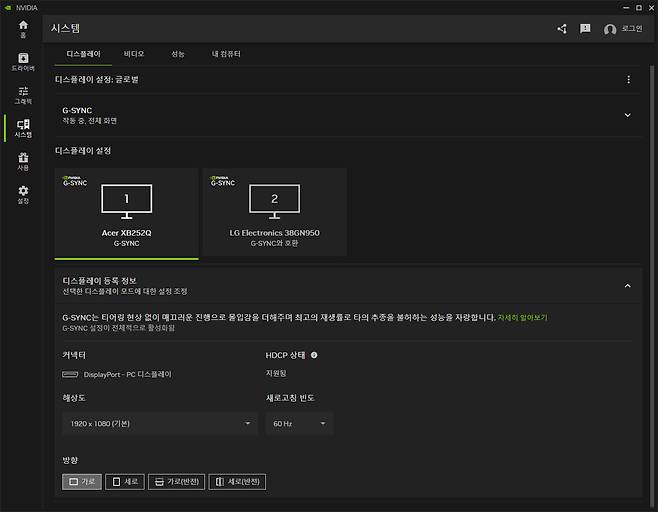The image size is (658, 512).
Task: Switch to the 내 컴퓨터 tab
Action: 226,54
